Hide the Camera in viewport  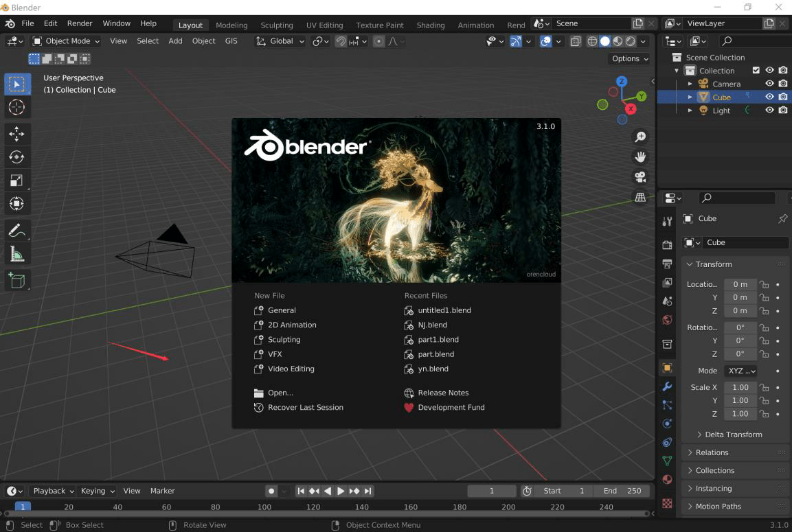point(769,84)
